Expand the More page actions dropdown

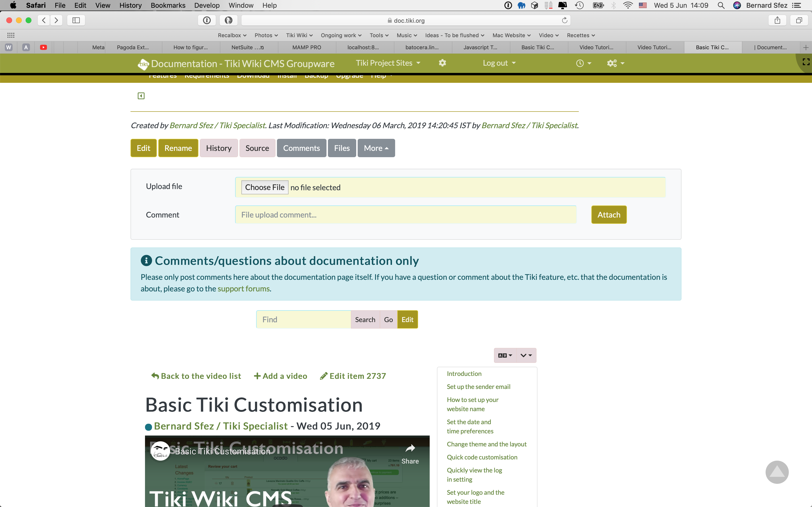[x=376, y=148]
